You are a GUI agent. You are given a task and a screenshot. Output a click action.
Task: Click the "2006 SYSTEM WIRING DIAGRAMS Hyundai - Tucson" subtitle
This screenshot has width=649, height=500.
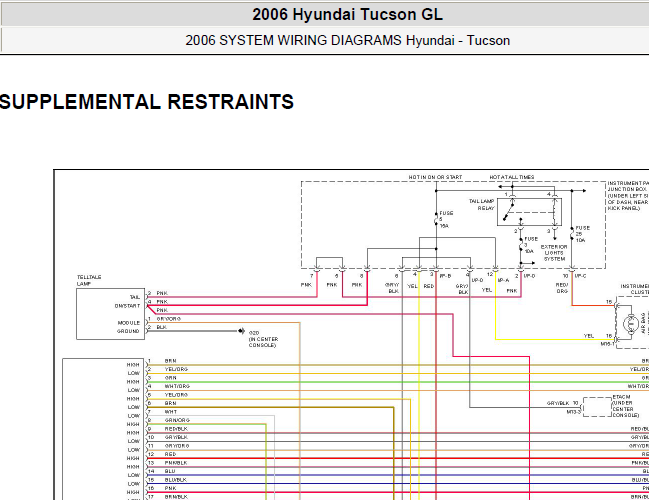[x=347, y=41]
